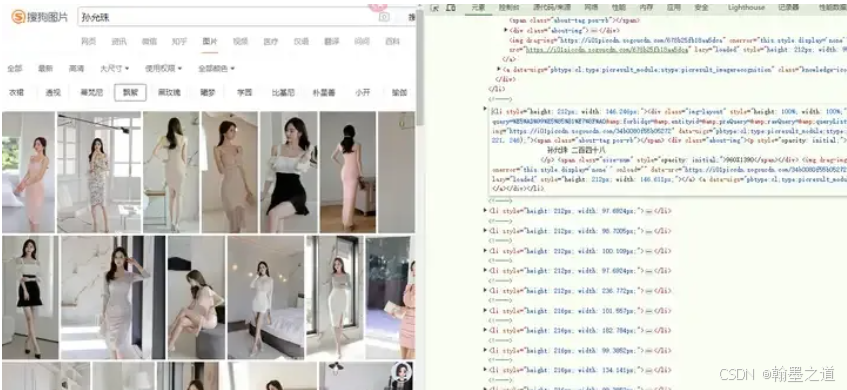Viewport: 847px width, 390px height.
Task: Select the 最新 image filter
Action: 45,69
